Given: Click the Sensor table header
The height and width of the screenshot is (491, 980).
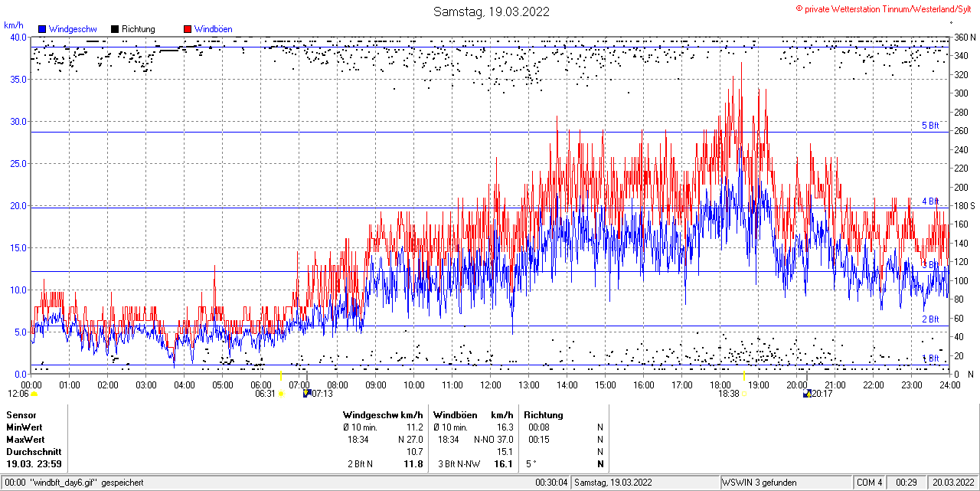Looking at the screenshot, I should (x=21, y=415).
